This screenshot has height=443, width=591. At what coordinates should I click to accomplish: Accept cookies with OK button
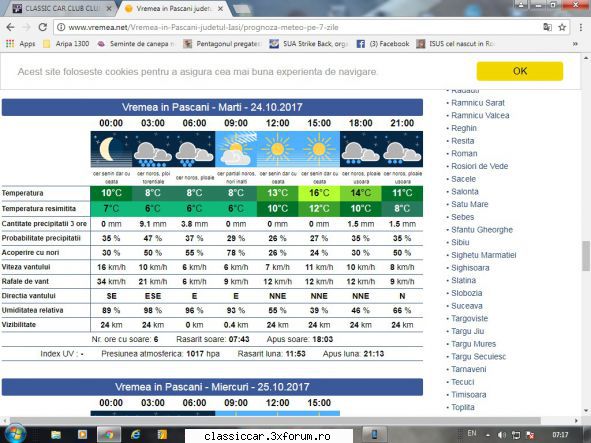(x=520, y=71)
